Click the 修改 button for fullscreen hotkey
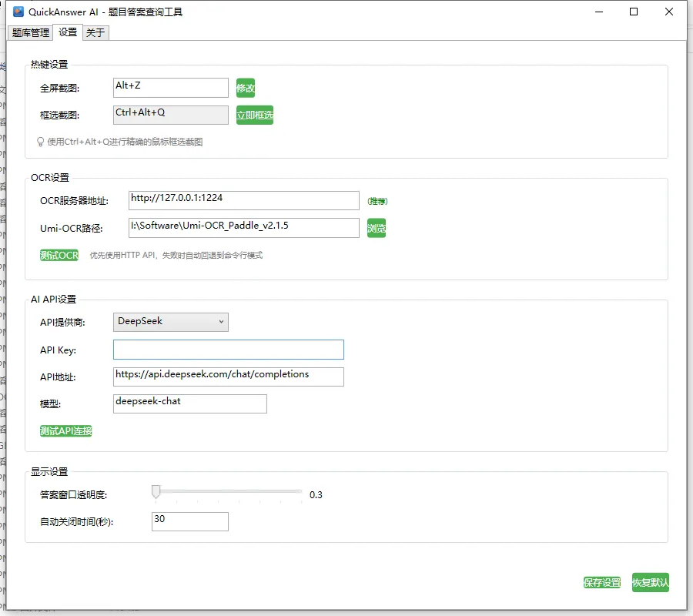 pos(246,88)
